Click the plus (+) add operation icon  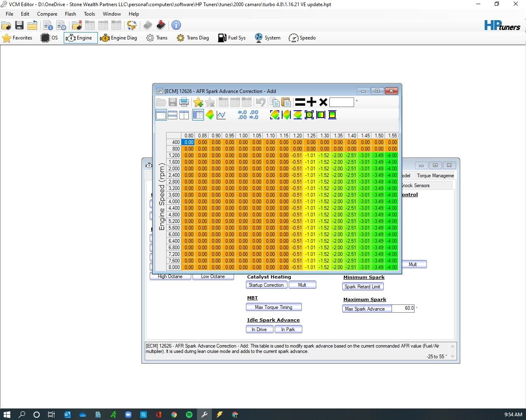(312, 102)
